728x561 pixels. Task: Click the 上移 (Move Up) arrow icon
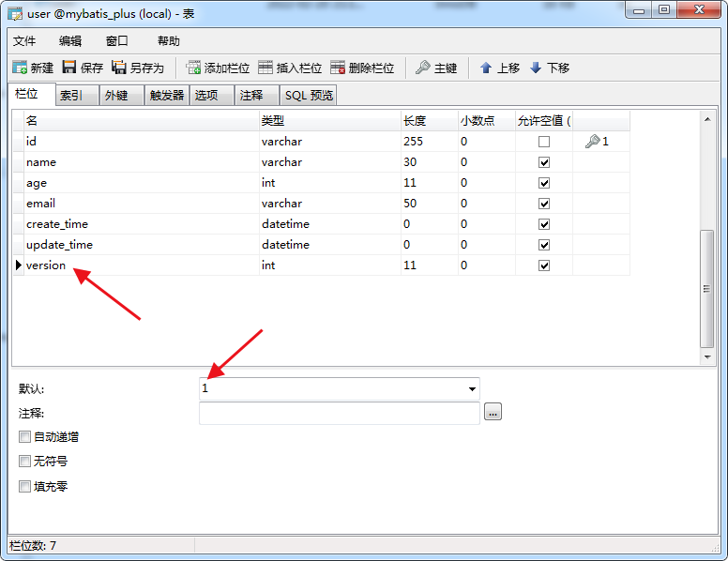[x=486, y=68]
